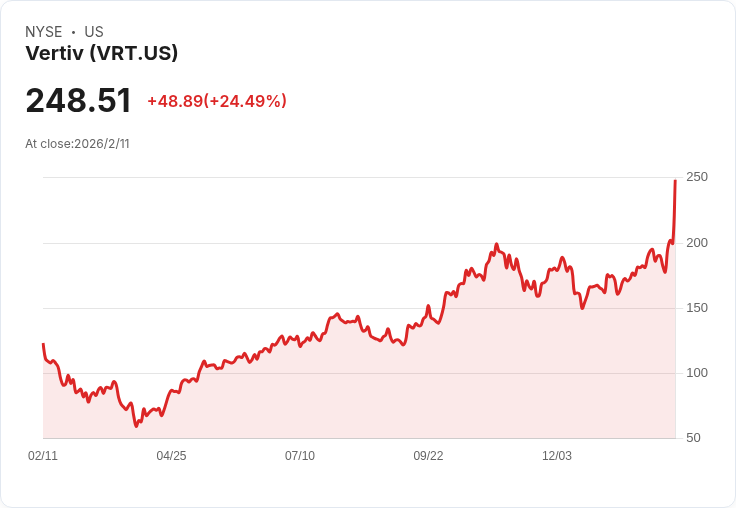Select the 100 price axis label
Screen dimensions: 736x508
click(x=696, y=373)
